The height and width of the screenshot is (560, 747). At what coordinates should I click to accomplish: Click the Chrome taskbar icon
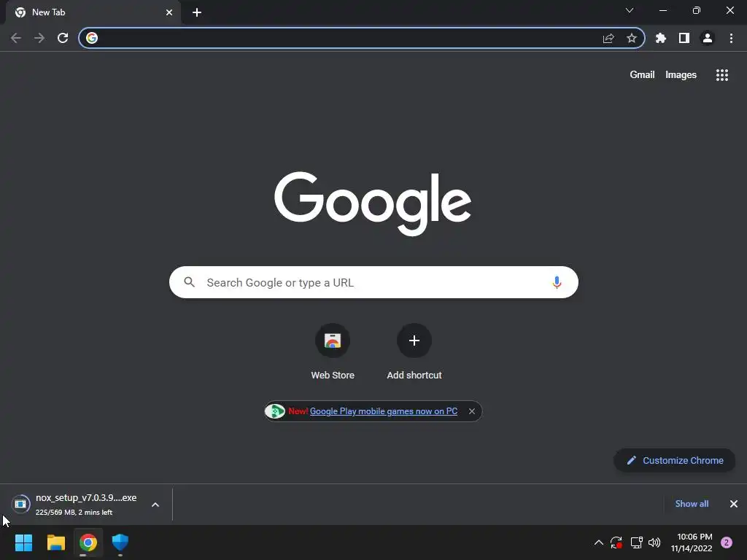pyautogui.click(x=88, y=542)
